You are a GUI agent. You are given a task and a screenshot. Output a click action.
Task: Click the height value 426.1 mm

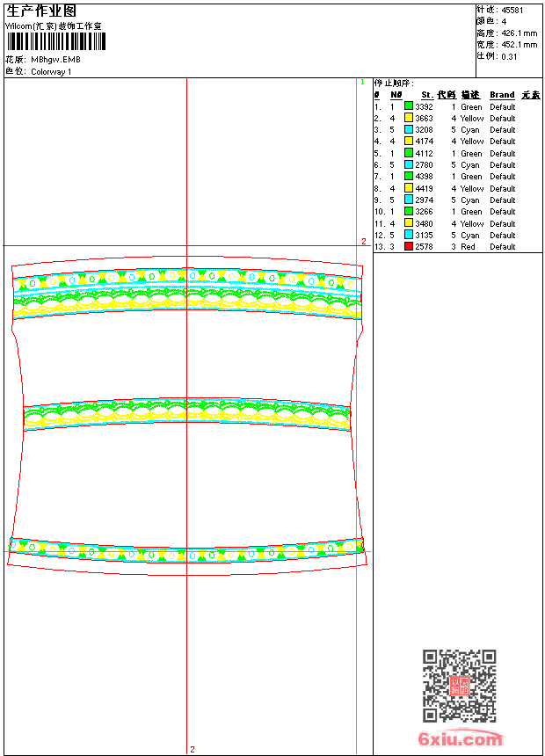pyautogui.click(x=519, y=33)
